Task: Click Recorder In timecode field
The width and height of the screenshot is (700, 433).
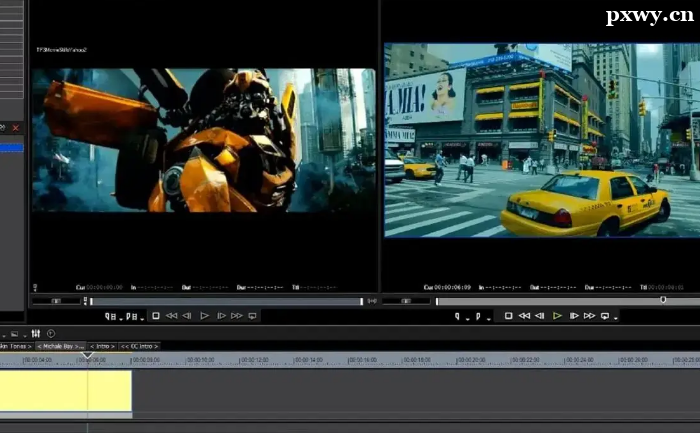Action: (x=500, y=287)
